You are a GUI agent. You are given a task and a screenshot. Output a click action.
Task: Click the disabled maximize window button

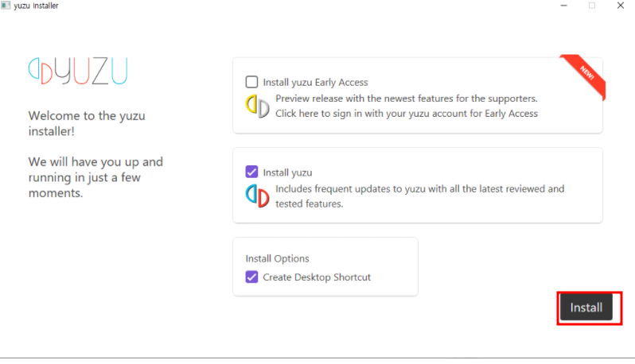coord(592,6)
